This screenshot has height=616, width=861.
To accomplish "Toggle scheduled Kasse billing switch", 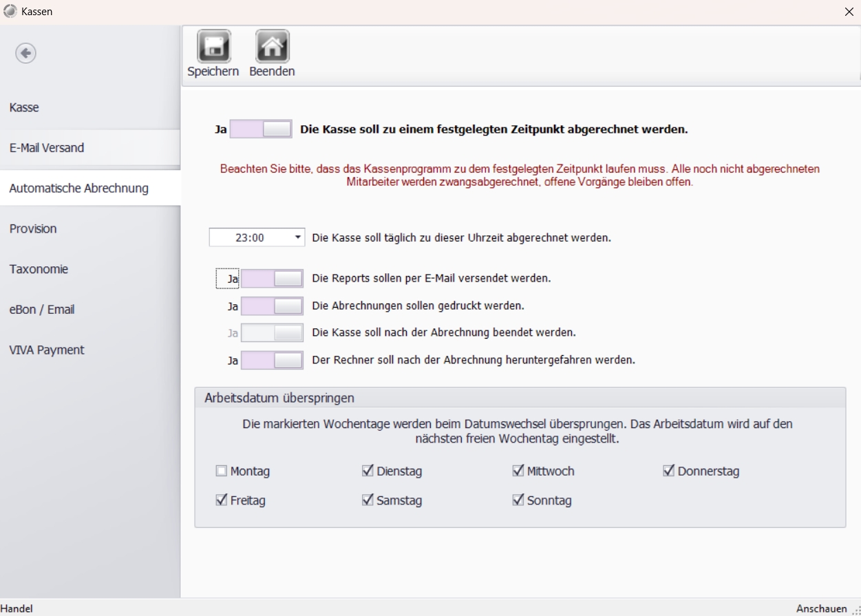I will [x=260, y=129].
